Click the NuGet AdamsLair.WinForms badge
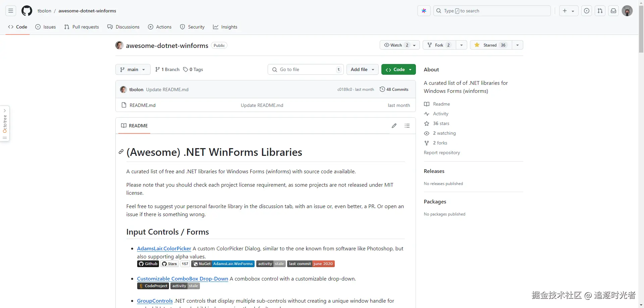Viewport: 644px width, 308px height. 223,264
